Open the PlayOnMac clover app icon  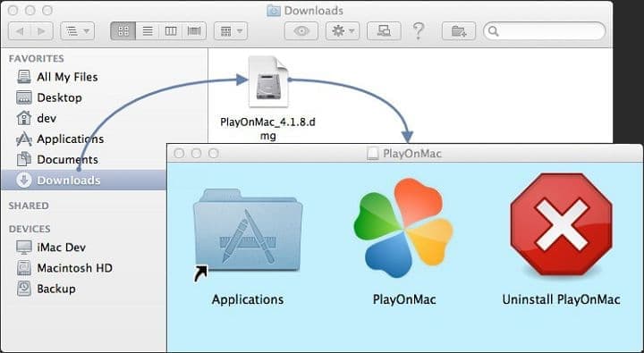point(403,228)
